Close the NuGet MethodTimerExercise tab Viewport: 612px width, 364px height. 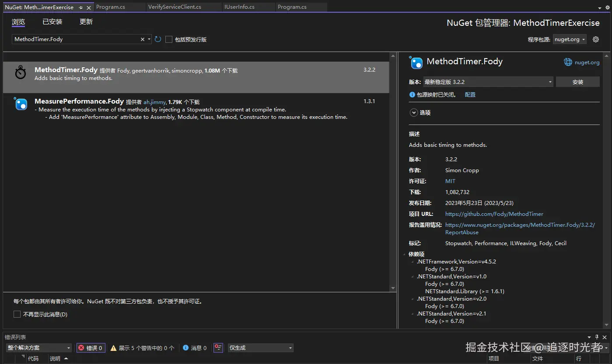tap(89, 7)
